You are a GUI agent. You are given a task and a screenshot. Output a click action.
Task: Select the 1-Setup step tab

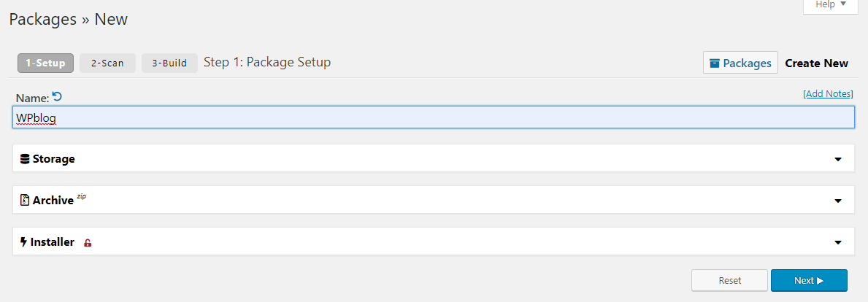pyautogui.click(x=45, y=63)
